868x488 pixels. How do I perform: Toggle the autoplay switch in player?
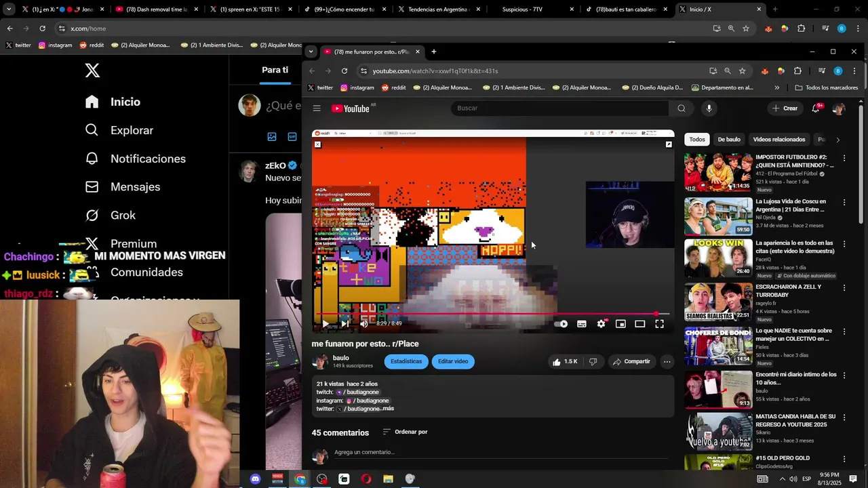pos(561,324)
